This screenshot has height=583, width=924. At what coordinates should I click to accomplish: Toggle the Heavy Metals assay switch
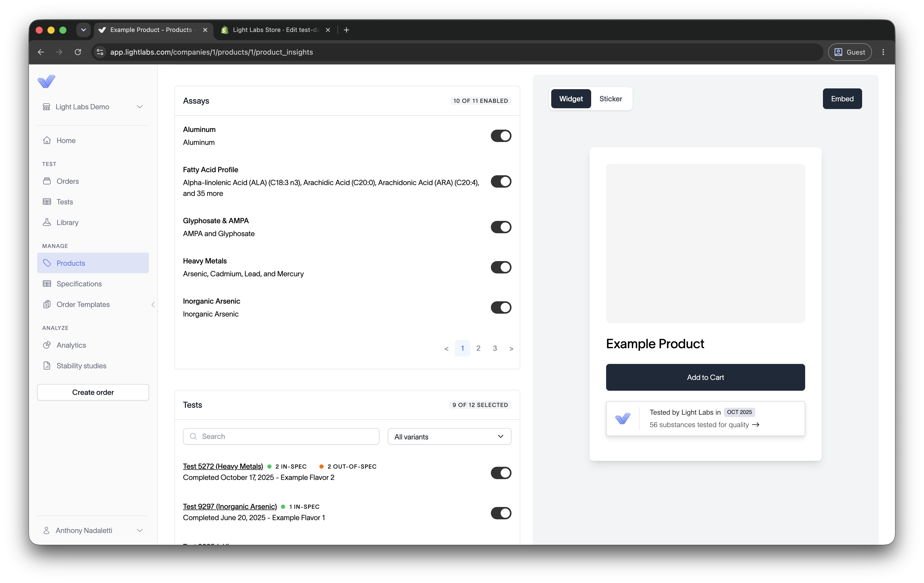(x=501, y=267)
